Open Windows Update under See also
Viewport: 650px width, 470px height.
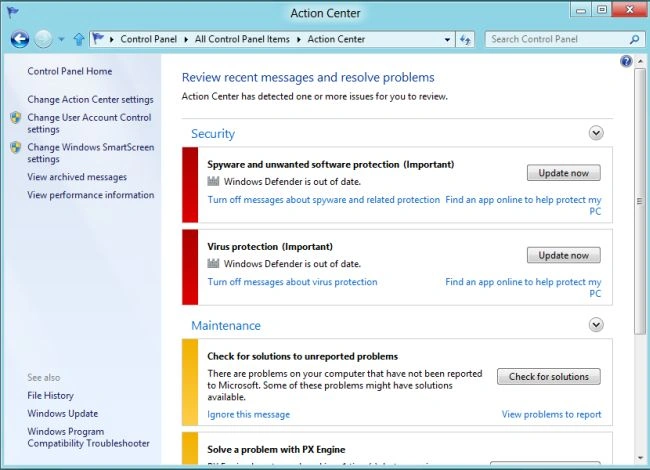pyautogui.click(x=63, y=413)
